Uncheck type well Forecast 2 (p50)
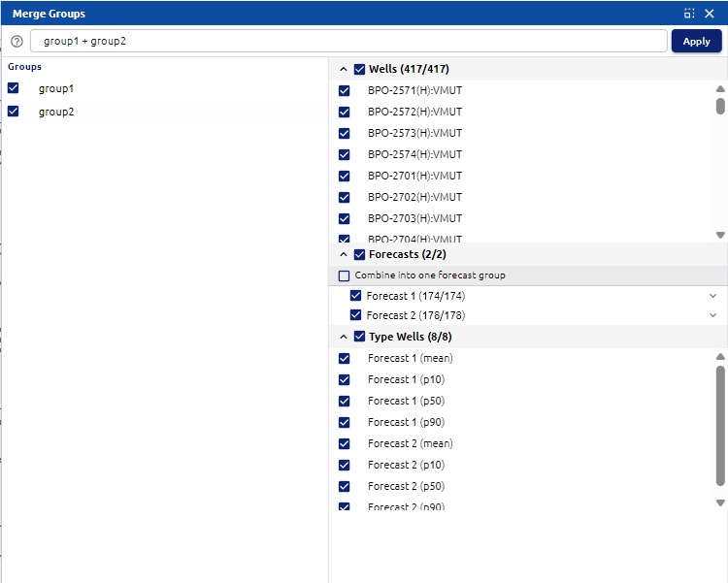728x583 pixels. pyautogui.click(x=344, y=486)
